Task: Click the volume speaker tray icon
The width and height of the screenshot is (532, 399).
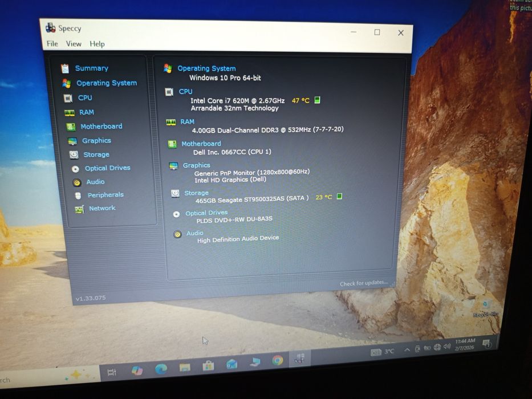Action: pyautogui.click(x=447, y=346)
